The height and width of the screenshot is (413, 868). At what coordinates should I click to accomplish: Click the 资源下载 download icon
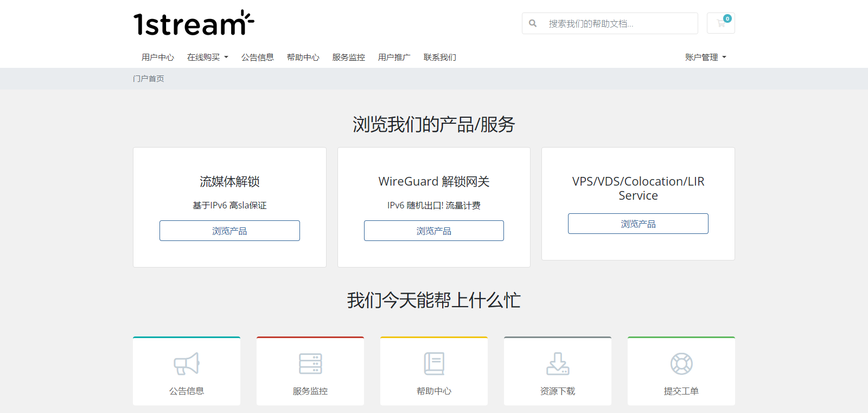558,364
